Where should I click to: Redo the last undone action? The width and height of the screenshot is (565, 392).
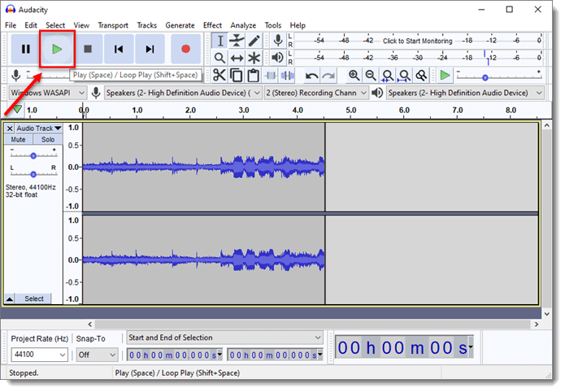coord(328,76)
